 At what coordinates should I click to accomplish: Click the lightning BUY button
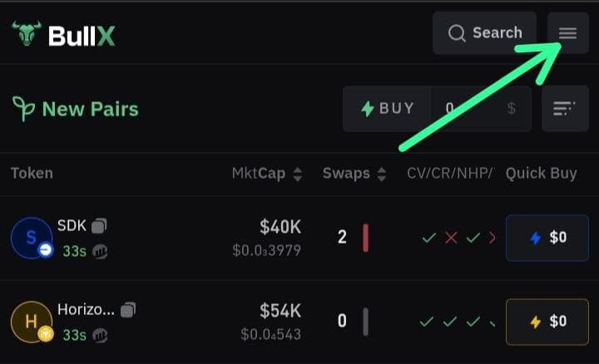click(387, 109)
